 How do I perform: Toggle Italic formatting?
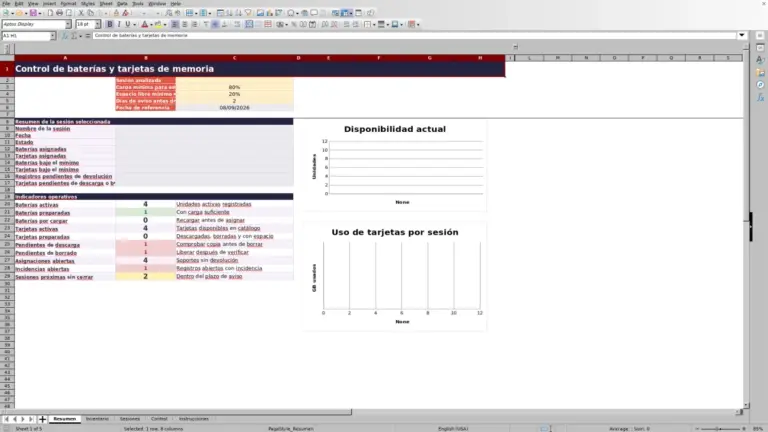pyautogui.click(x=119, y=24)
